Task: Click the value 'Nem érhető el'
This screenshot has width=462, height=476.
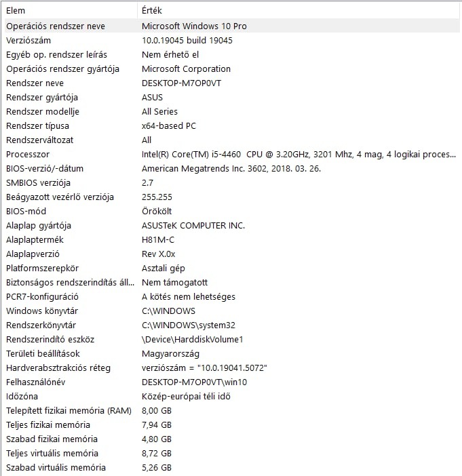Action: [x=170, y=55]
